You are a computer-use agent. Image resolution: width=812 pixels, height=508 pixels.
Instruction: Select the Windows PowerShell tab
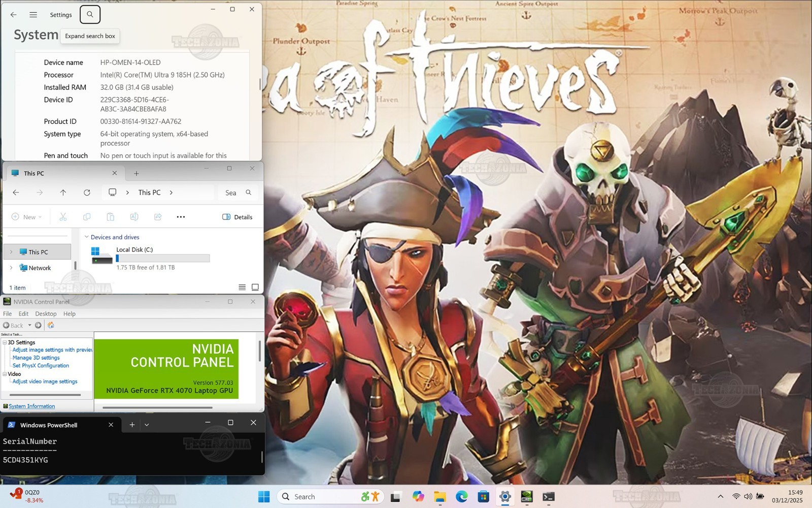click(61, 425)
